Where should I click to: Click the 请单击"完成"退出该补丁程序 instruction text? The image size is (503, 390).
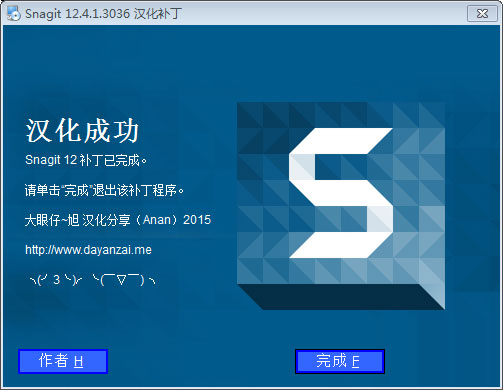coord(104,190)
